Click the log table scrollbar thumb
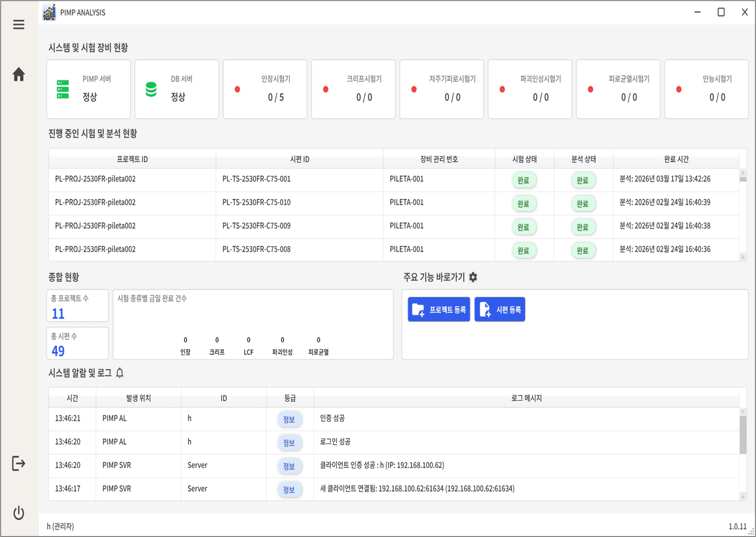The image size is (756, 537). tap(743, 435)
